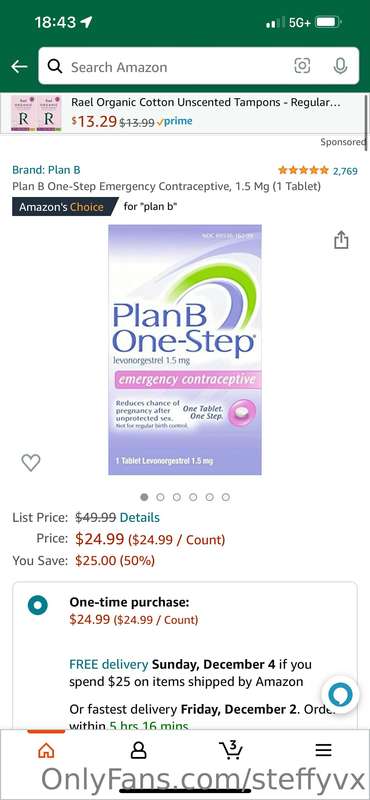
Task: Jump to last image carousel dot
Action: coord(226,497)
